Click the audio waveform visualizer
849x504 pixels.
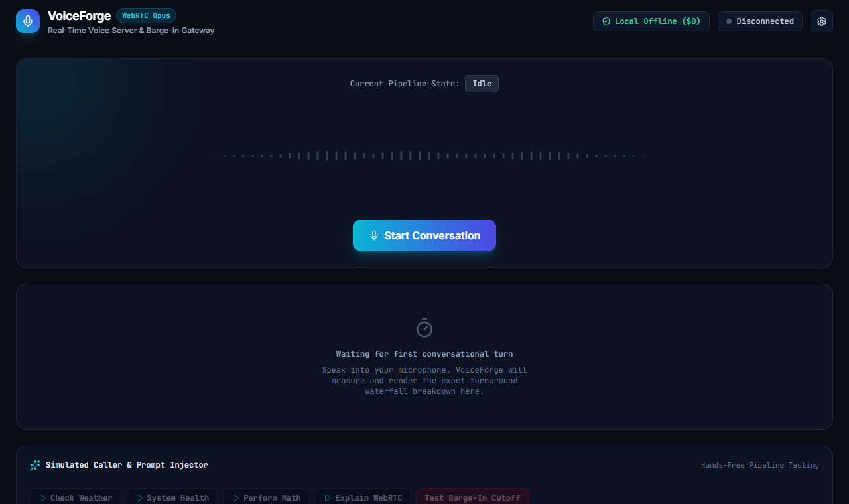pos(429,156)
